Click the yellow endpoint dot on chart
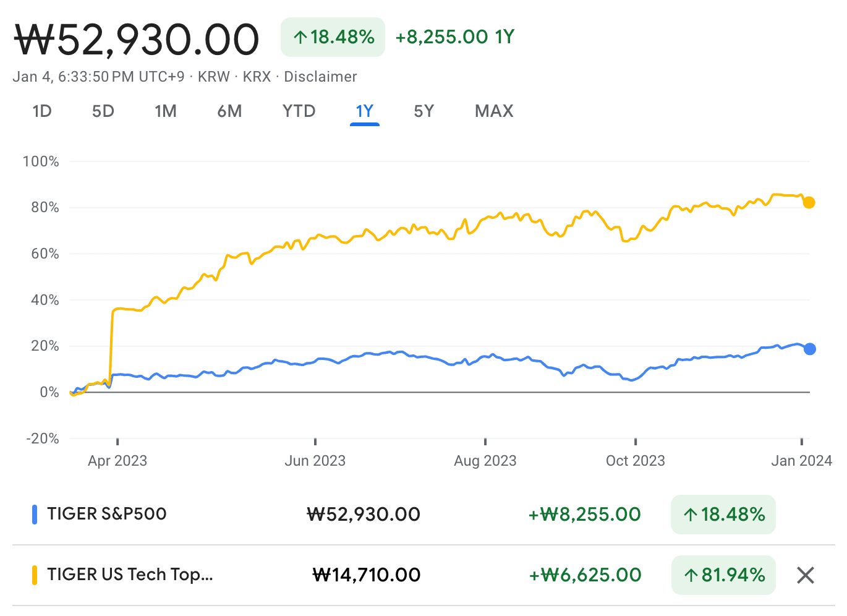Viewport: 847px width, 616px height. pos(809,203)
